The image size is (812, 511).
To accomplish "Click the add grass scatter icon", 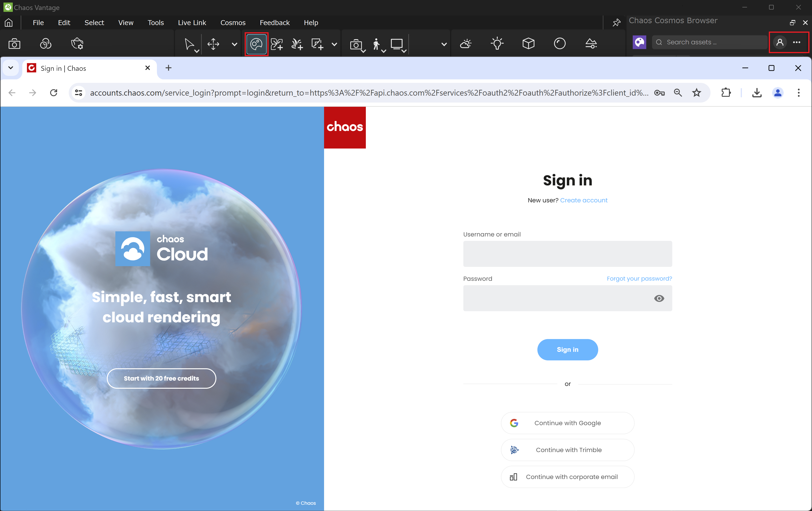I will [297, 44].
